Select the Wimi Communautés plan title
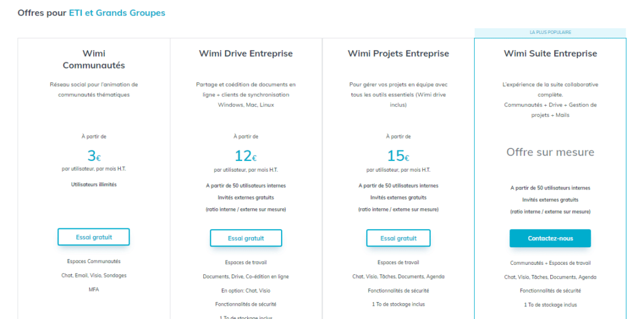 (94, 59)
